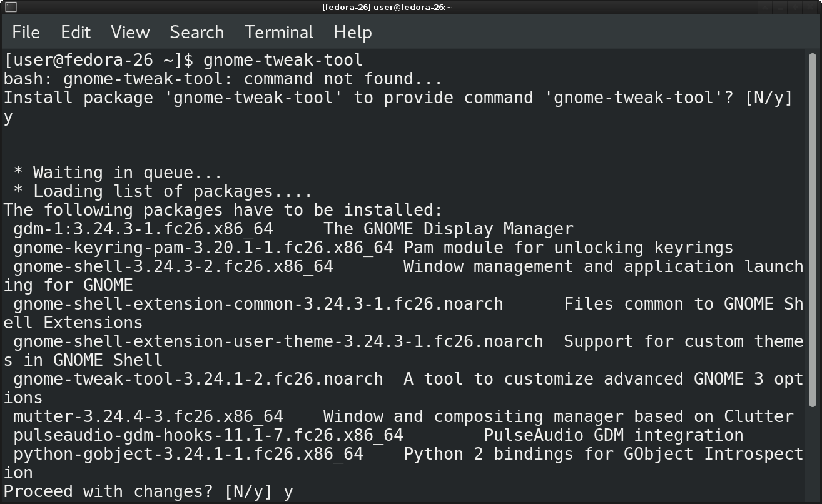Click package 'gnome-keyring-pam-3.20.1-1.fc26.x86_64'

point(203,248)
